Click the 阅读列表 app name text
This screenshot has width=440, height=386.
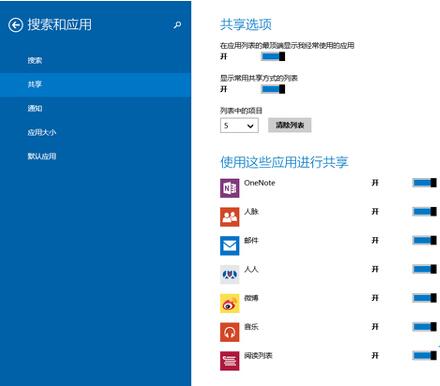tap(258, 356)
